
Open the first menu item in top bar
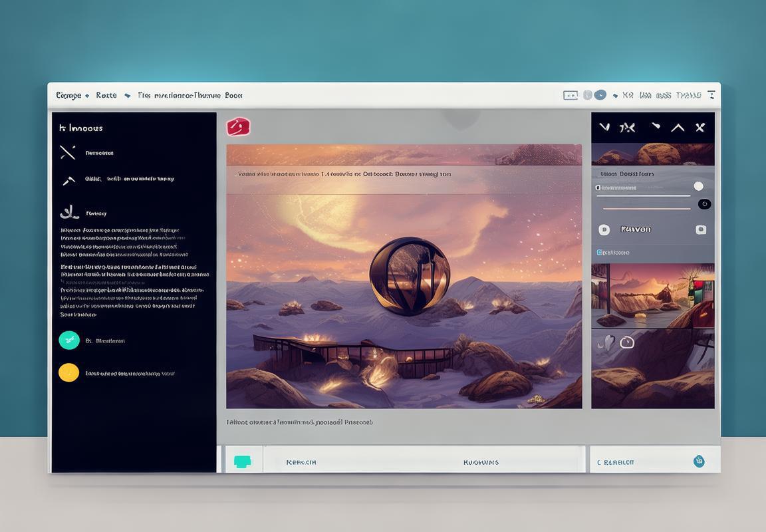(x=68, y=95)
